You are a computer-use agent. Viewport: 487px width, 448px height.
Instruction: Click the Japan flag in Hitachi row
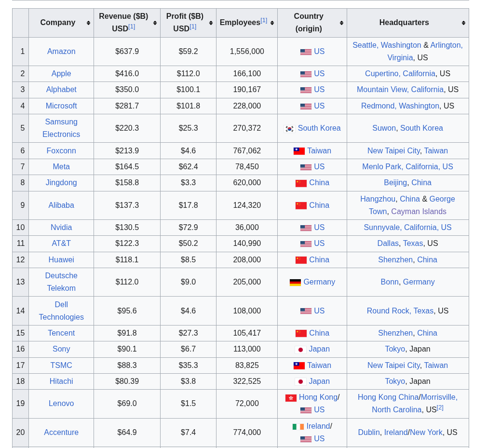(x=300, y=382)
